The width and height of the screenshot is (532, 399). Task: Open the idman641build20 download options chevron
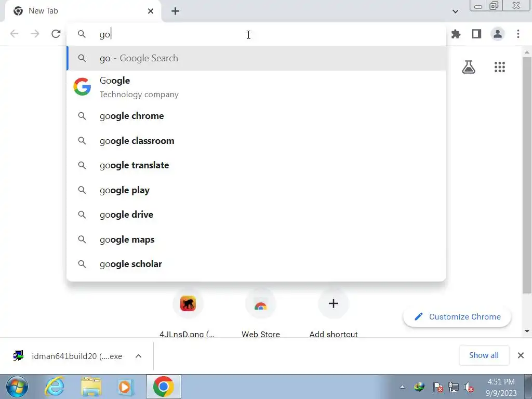click(x=138, y=356)
